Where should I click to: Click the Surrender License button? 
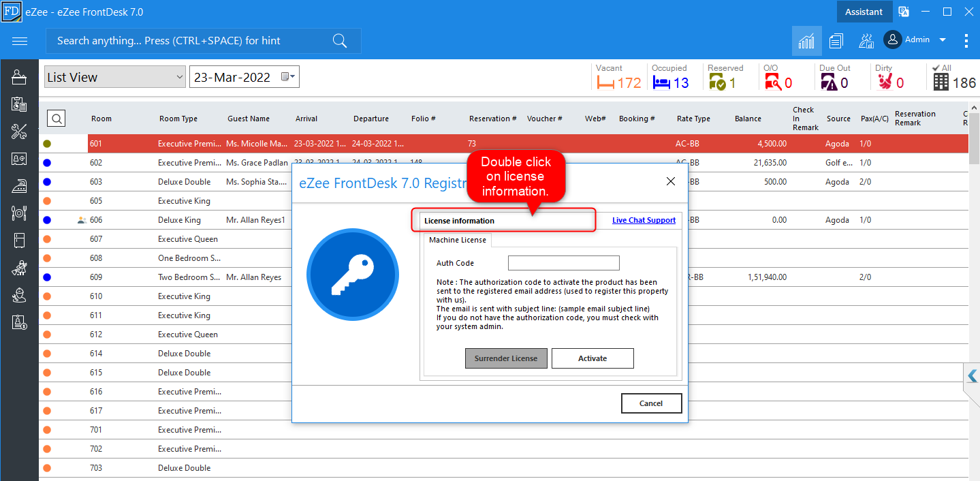tap(506, 358)
